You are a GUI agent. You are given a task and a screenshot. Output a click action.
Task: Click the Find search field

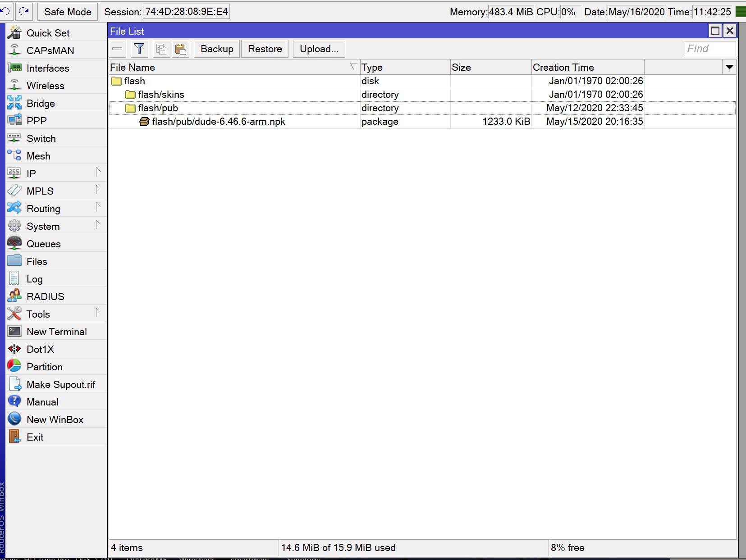pyautogui.click(x=710, y=49)
